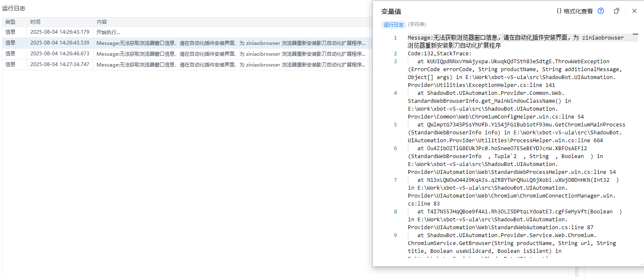644x277 pixels.
Task: Click the 类型 column header
Action: (x=10, y=22)
